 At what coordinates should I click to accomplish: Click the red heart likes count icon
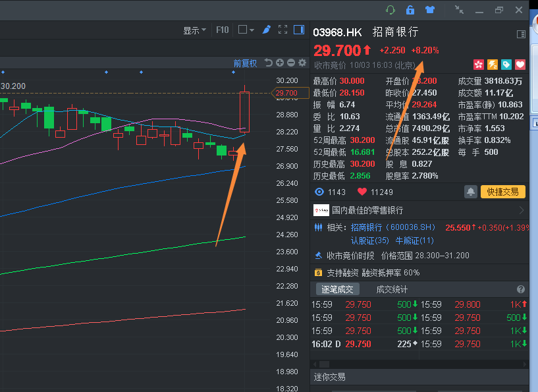(362, 192)
